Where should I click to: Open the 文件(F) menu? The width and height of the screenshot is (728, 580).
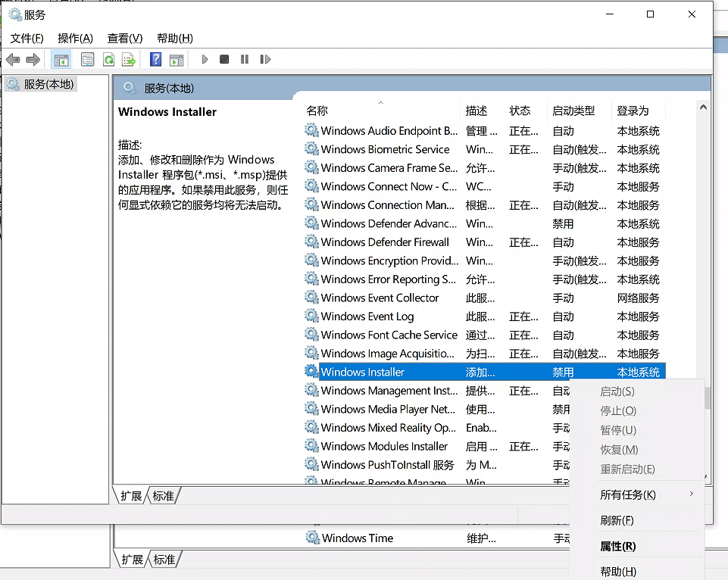click(27, 39)
